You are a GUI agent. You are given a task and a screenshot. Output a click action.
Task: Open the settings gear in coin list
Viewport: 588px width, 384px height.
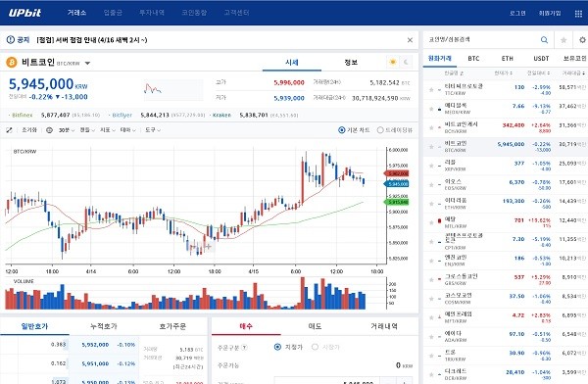pos(582,40)
